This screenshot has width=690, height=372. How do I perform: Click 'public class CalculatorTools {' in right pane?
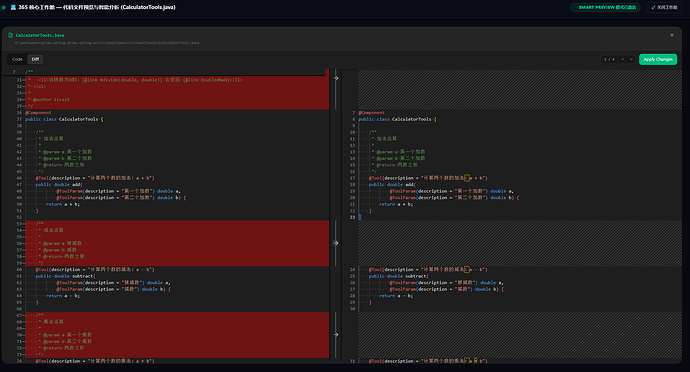click(397, 119)
